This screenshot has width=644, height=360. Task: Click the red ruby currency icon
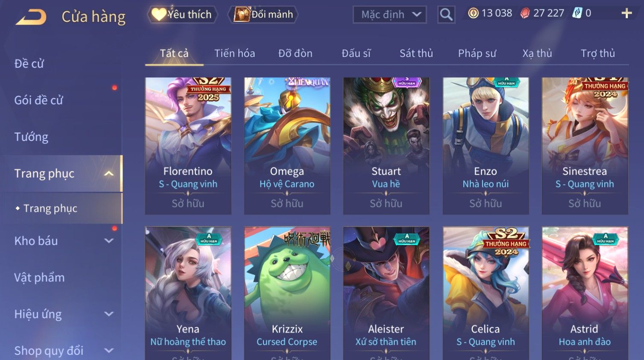(x=525, y=13)
